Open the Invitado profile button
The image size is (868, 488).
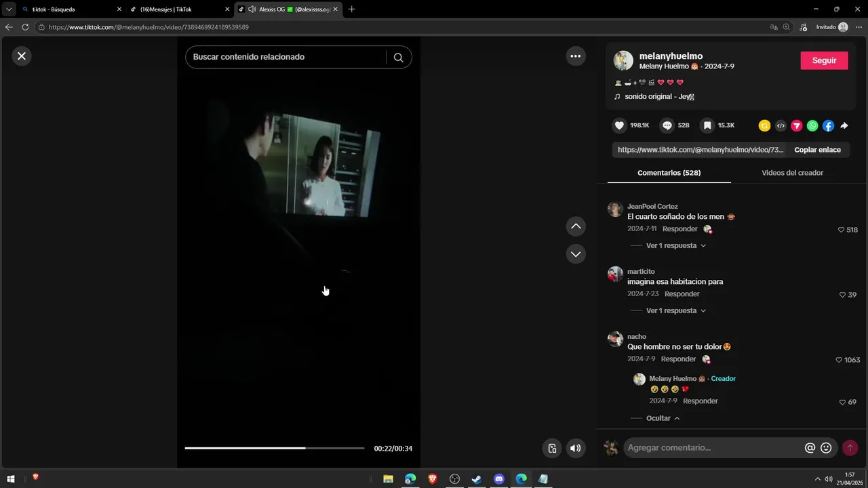[x=831, y=27]
